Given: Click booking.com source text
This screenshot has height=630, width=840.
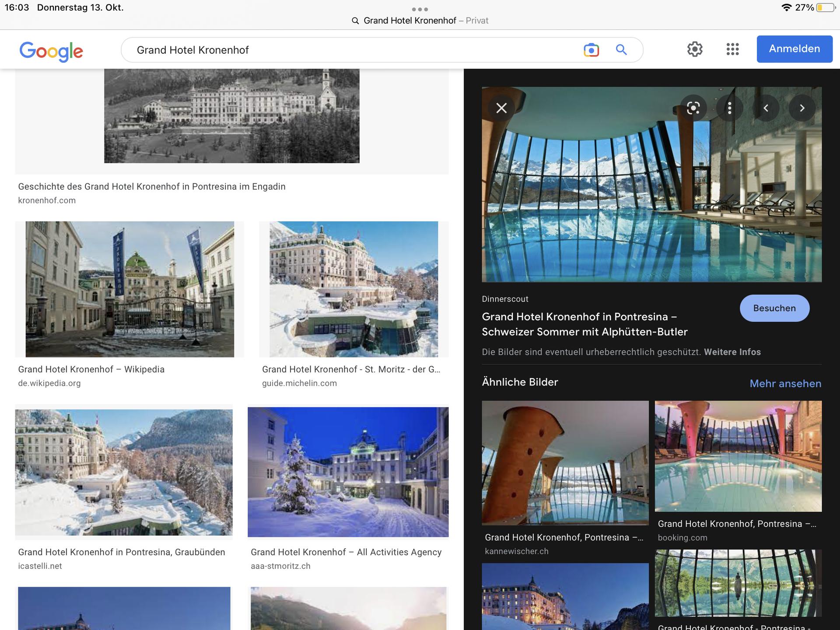Looking at the screenshot, I should (682, 538).
